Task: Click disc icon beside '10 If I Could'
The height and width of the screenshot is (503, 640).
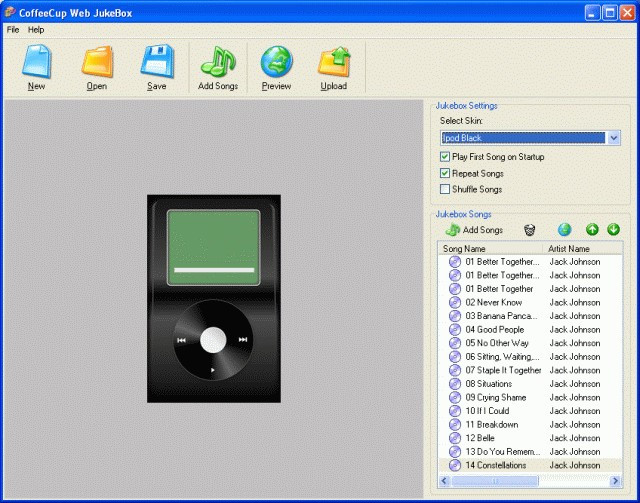Action: pyautogui.click(x=455, y=411)
